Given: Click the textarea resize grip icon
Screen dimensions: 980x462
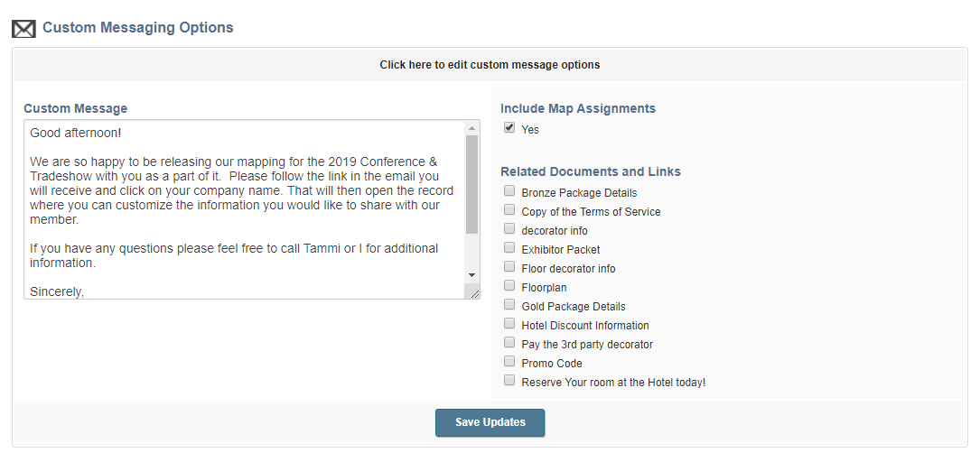Looking at the screenshot, I should (x=474, y=293).
